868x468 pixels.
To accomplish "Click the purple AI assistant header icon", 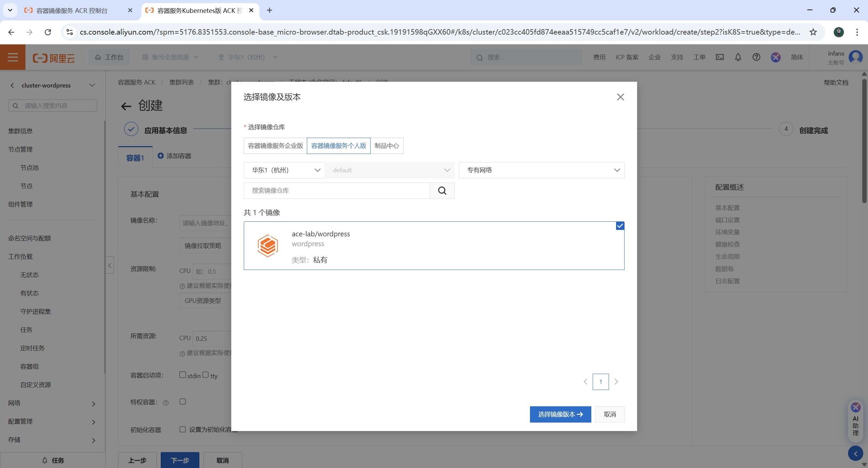I will (775, 57).
